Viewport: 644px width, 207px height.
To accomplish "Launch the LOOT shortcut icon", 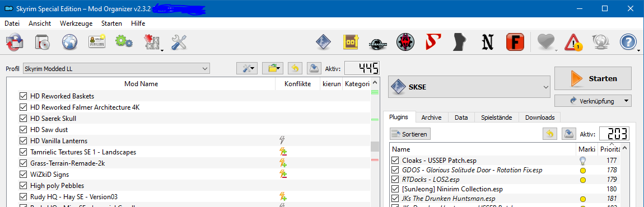I will click(351, 41).
